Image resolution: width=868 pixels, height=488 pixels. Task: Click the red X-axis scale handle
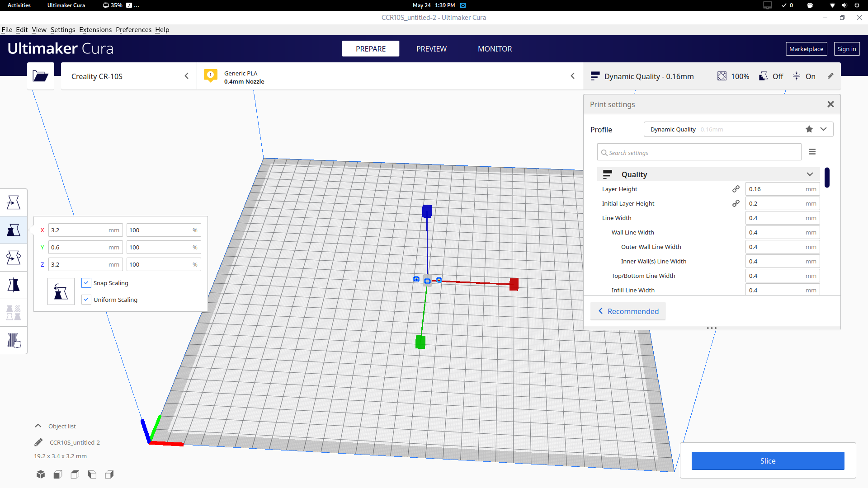coord(514,284)
